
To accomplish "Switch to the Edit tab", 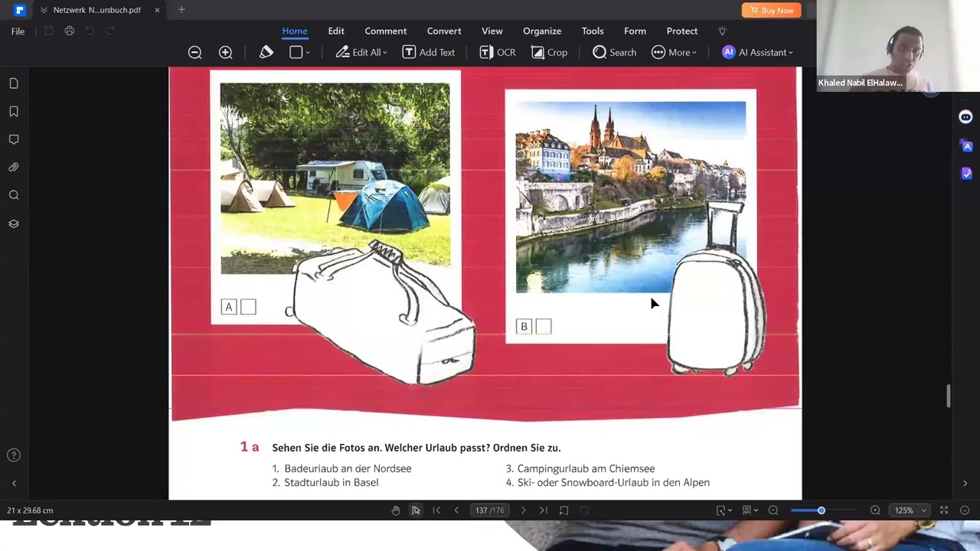I will click(x=336, y=31).
